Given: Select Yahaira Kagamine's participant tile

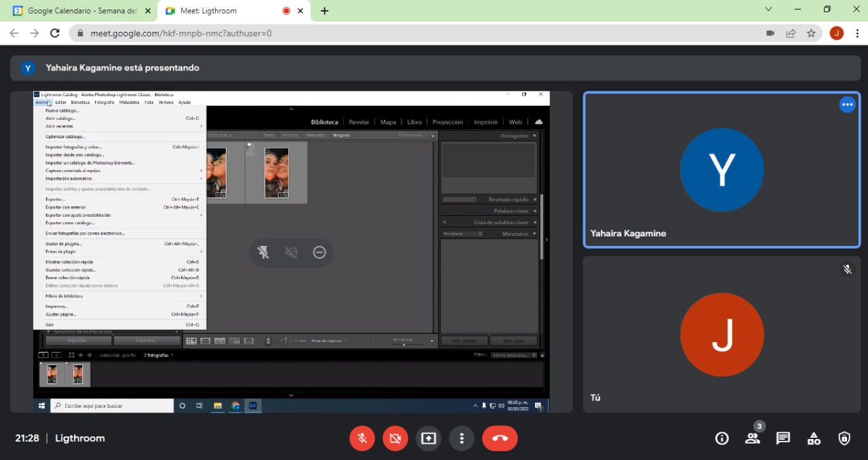Looking at the screenshot, I should (722, 170).
